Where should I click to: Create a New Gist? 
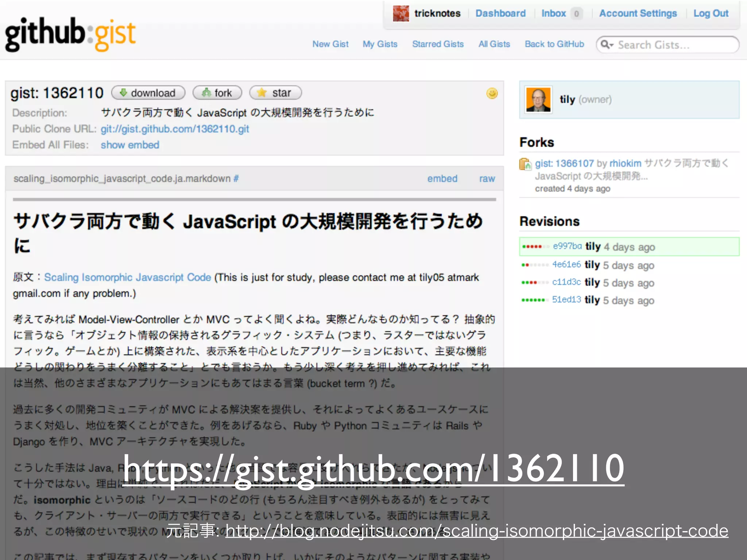point(330,44)
